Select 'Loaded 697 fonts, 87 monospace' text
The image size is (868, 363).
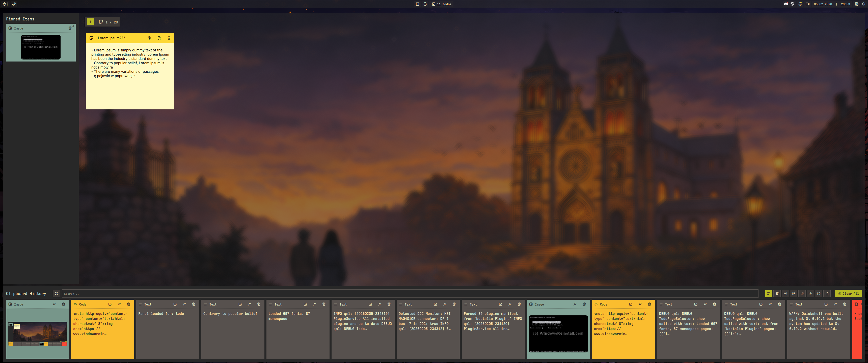click(289, 316)
